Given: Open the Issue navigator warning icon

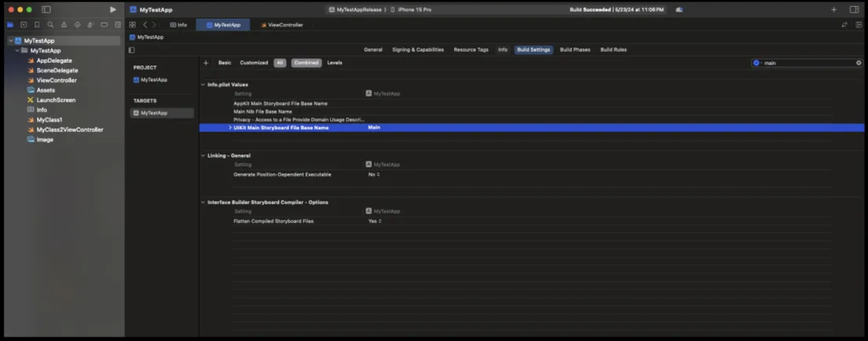Looking at the screenshot, I should point(64,25).
